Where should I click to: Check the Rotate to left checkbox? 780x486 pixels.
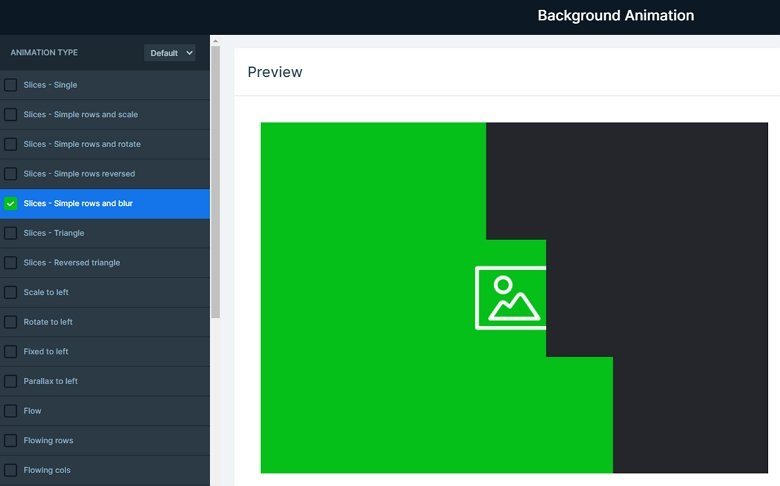[x=10, y=322]
